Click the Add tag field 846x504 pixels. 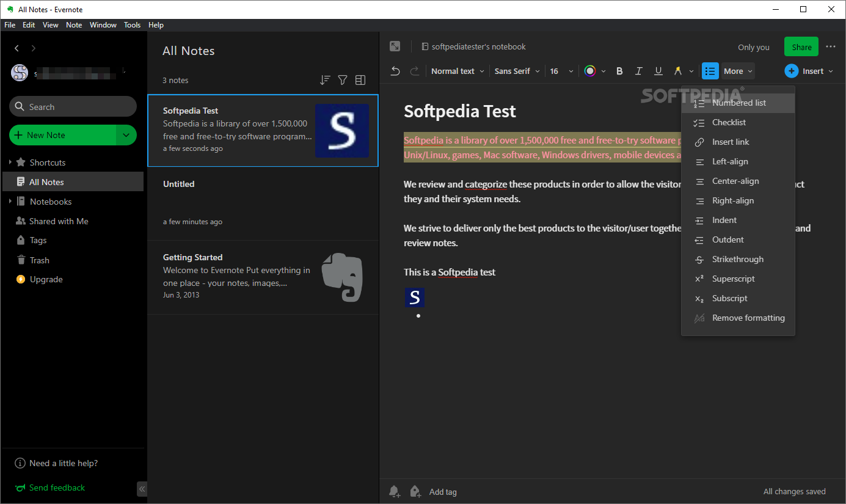click(x=443, y=491)
